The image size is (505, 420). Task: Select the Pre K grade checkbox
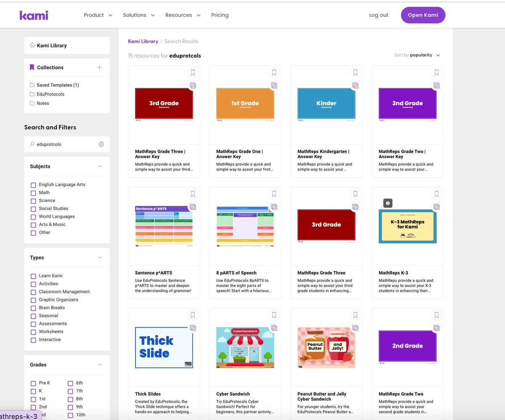(x=33, y=383)
